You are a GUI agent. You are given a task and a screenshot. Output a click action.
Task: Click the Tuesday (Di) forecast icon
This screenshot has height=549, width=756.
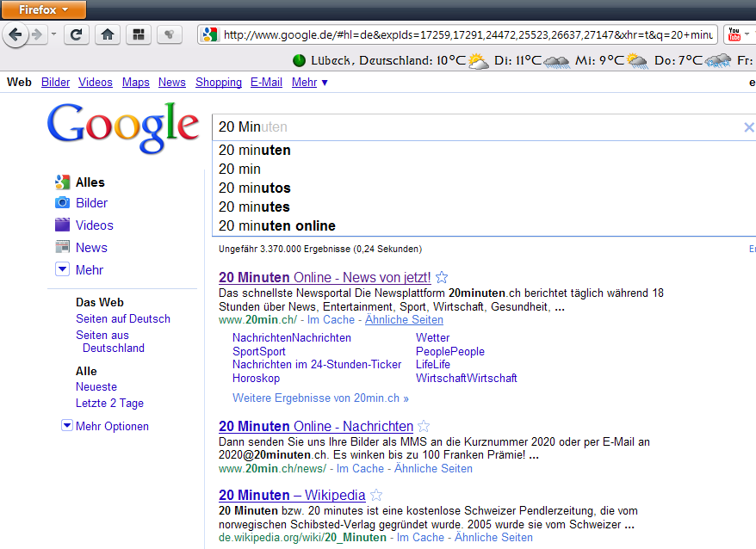556,62
